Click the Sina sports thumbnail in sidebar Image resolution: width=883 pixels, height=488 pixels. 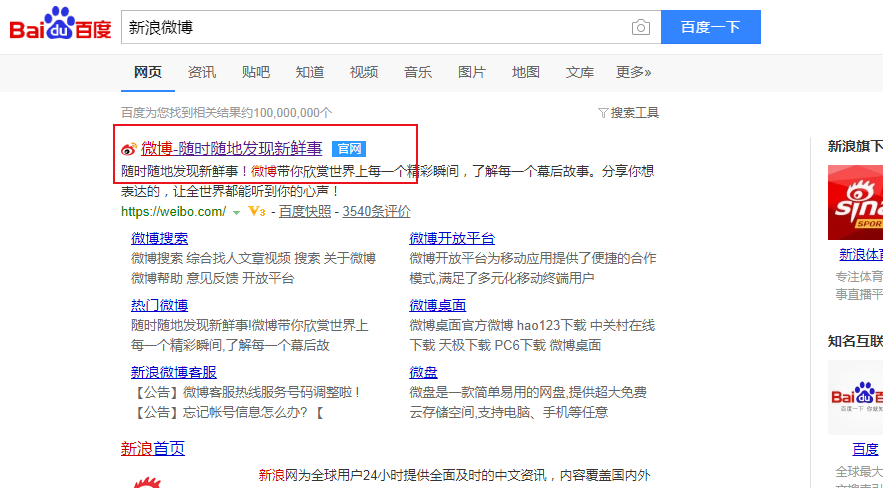(x=855, y=203)
